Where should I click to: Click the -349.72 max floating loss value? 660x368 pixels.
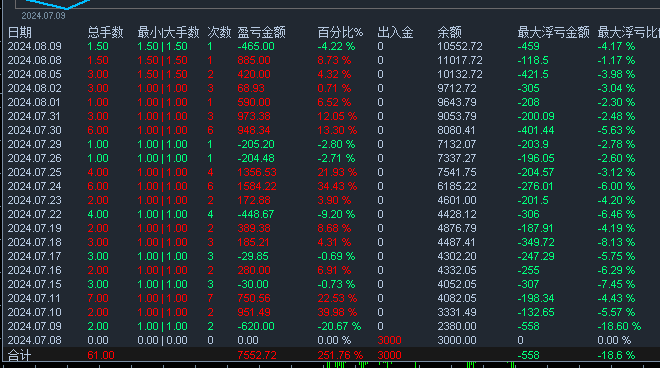coord(536,243)
